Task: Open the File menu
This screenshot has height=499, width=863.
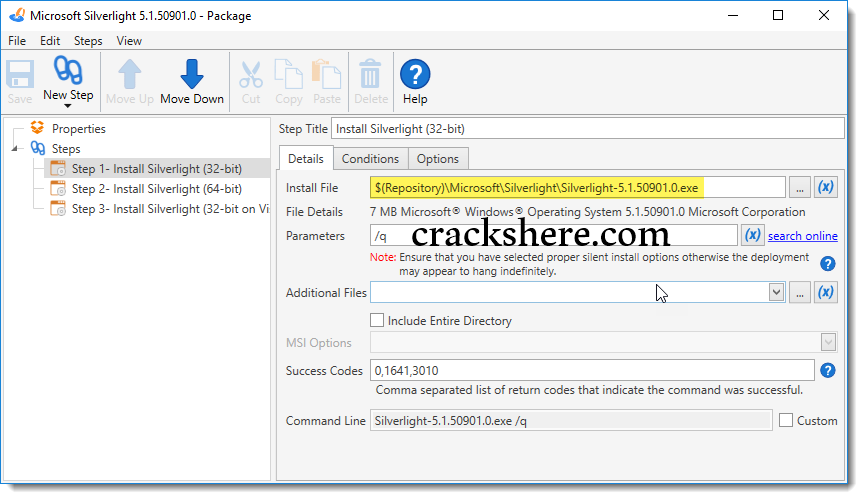Action: coord(17,41)
